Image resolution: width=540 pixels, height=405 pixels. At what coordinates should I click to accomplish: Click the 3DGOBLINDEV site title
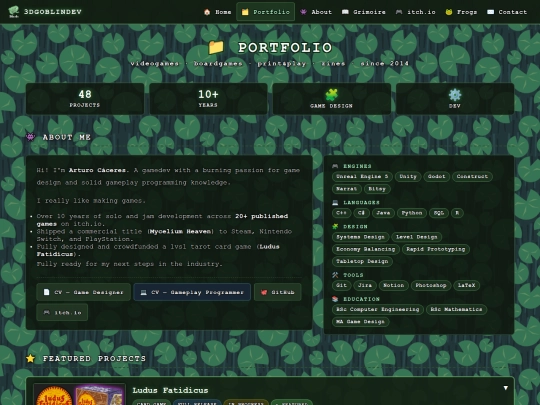53,12
